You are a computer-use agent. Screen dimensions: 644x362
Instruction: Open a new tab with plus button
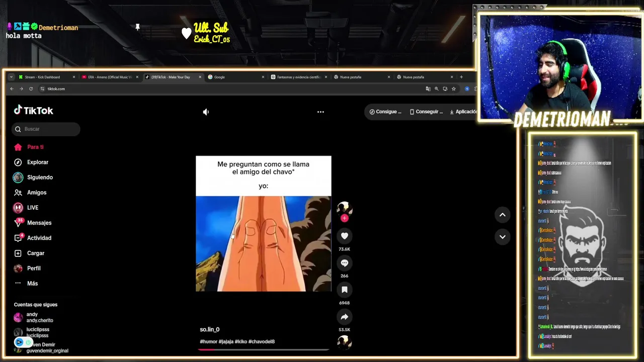pos(461,77)
